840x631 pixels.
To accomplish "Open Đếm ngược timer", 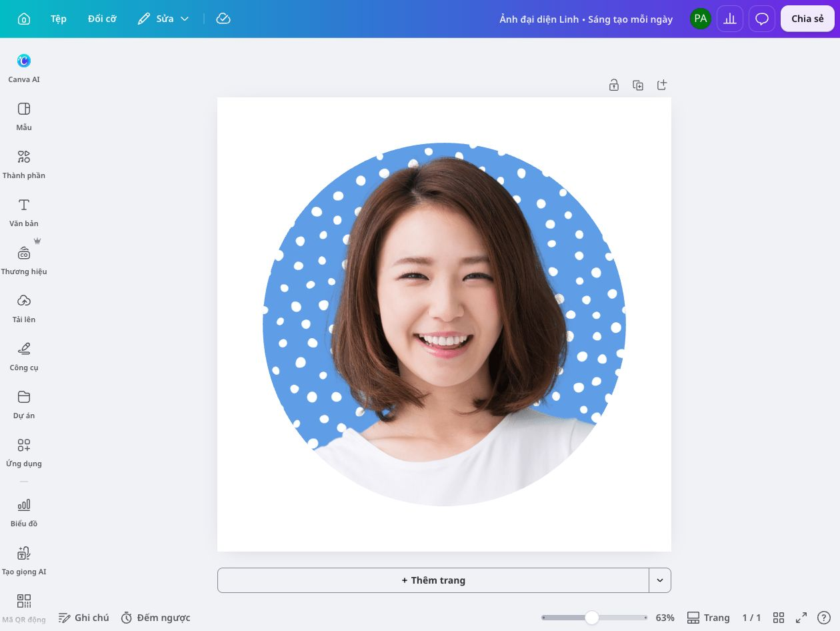I will pos(156,618).
